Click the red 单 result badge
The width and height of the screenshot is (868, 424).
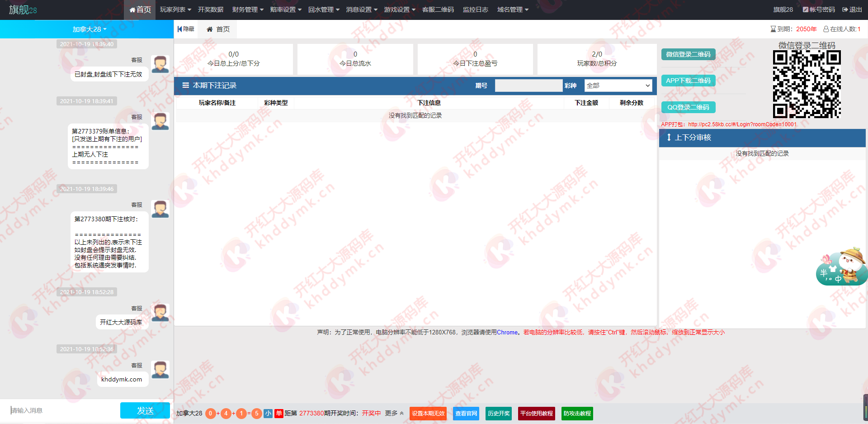[x=279, y=413]
